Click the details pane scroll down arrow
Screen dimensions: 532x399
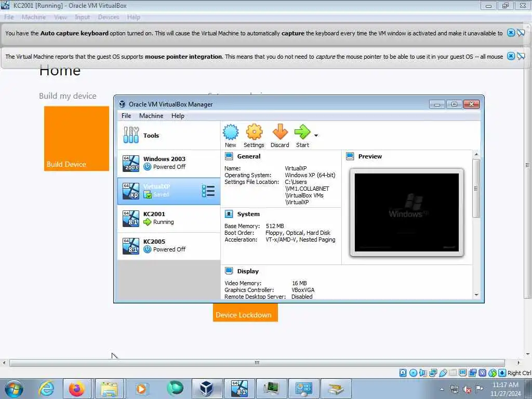pyautogui.click(x=476, y=295)
